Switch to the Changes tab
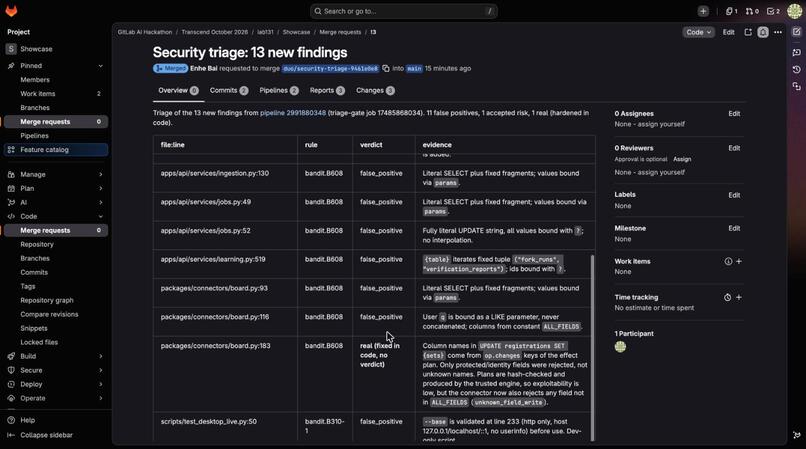The width and height of the screenshot is (806, 449). pyautogui.click(x=375, y=91)
